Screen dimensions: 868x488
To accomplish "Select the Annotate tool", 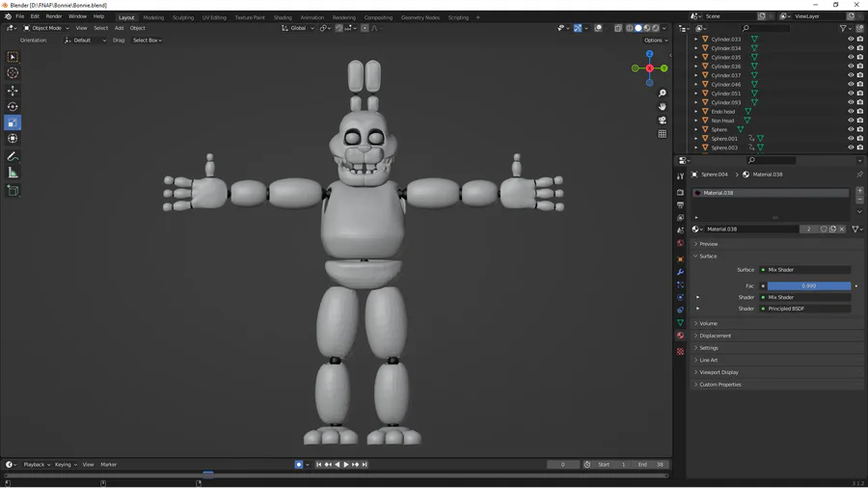I will coord(13,156).
